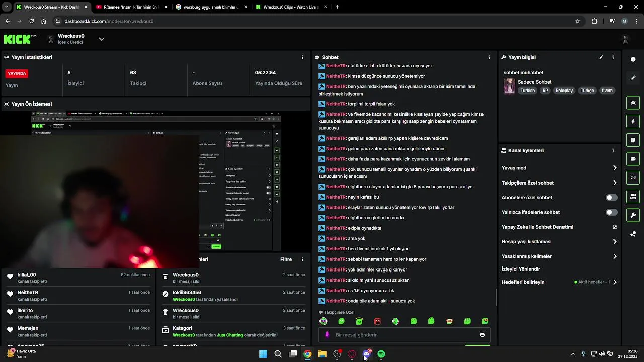Click the user avatar at top right

pos(625,39)
